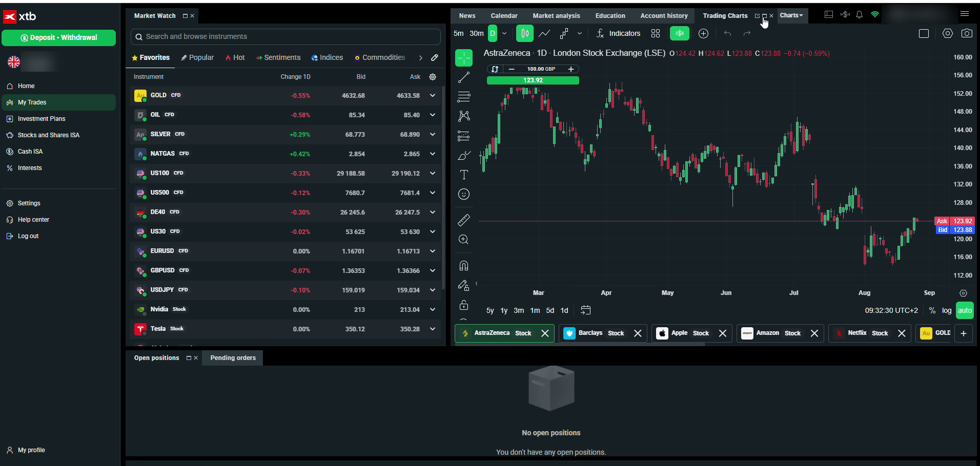Toggle magnet mode on chart
The height and width of the screenshot is (466, 980).
point(464,266)
